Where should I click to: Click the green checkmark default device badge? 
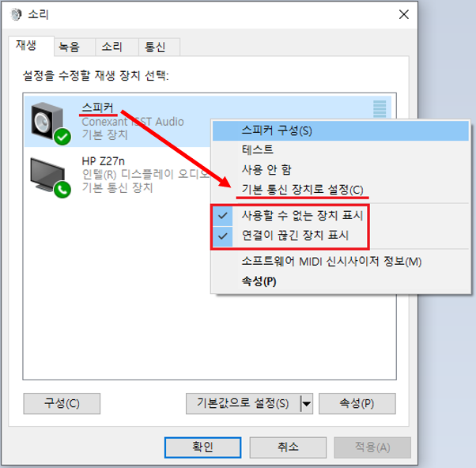(62, 138)
